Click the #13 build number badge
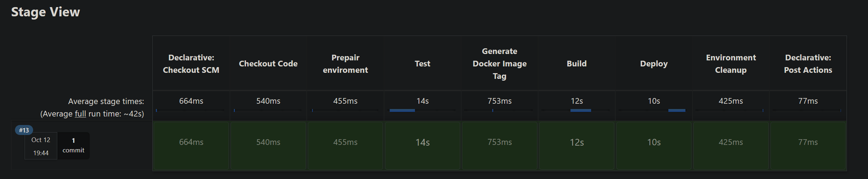This screenshot has width=868, height=179. (x=24, y=130)
